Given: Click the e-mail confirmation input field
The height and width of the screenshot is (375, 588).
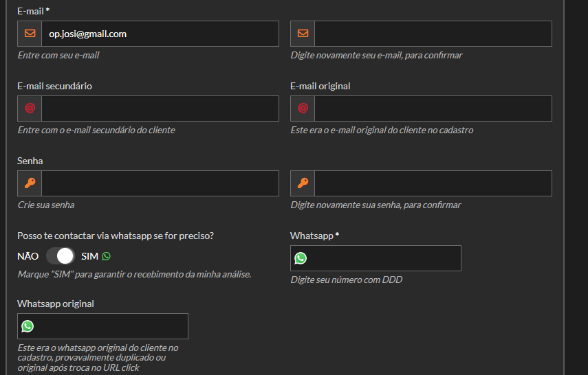Looking at the screenshot, I should (x=433, y=34).
